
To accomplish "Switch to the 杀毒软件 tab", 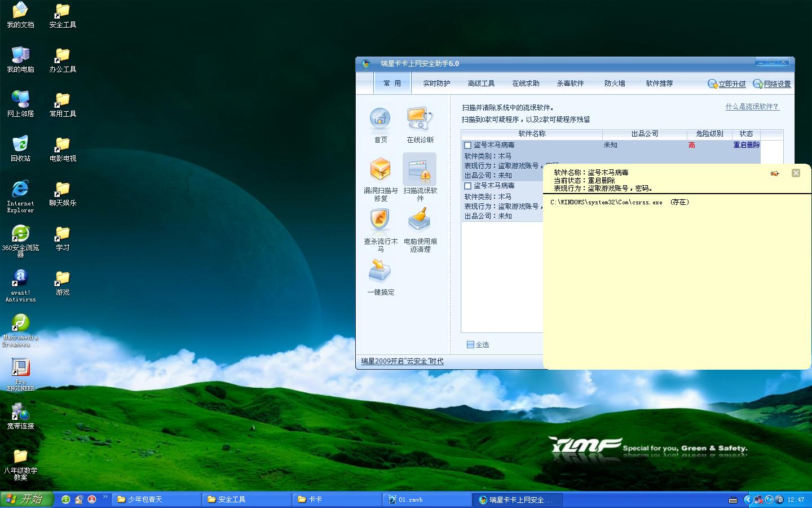I will click(570, 84).
